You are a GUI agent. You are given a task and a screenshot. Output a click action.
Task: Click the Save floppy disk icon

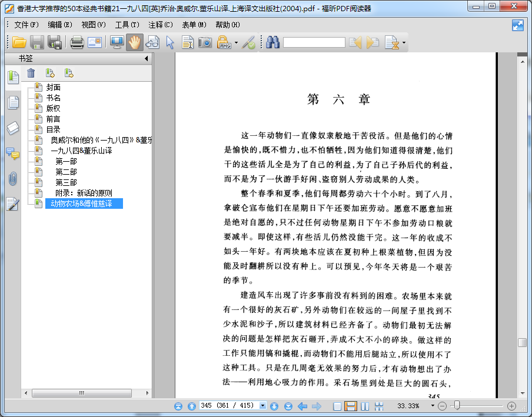click(x=36, y=43)
